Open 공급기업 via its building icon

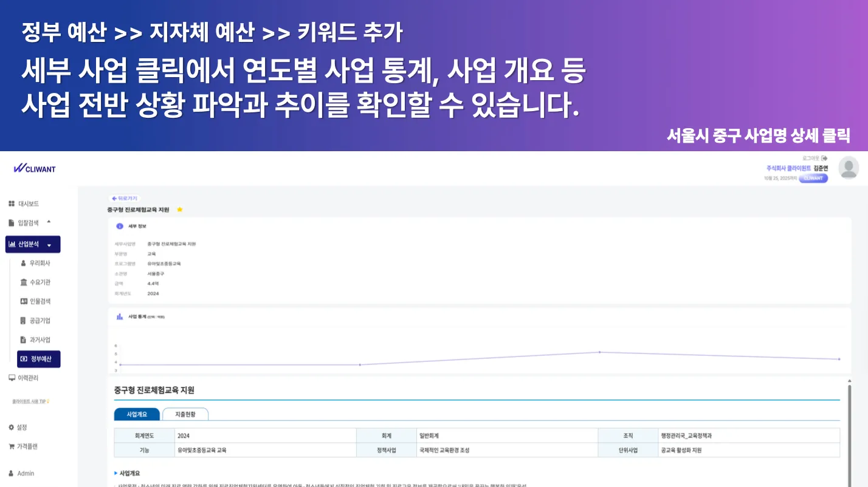click(x=24, y=321)
